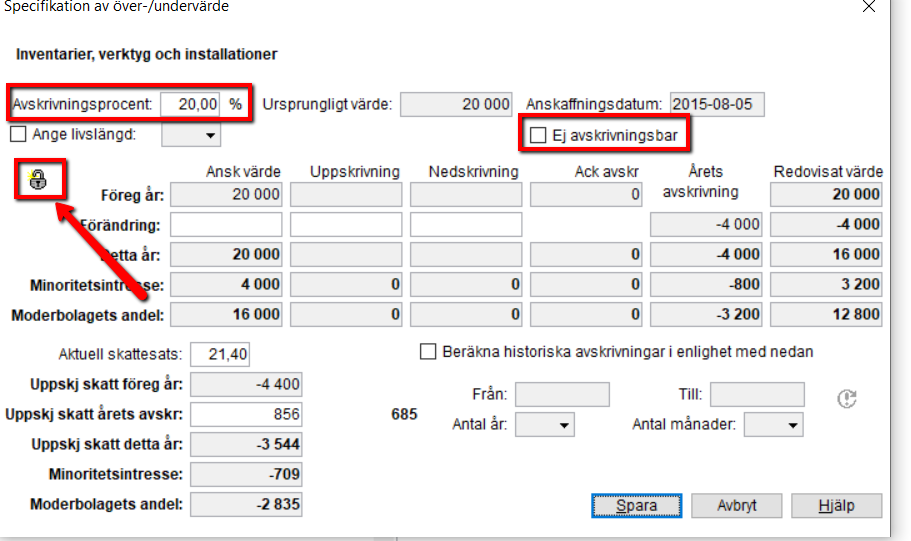
Task: Select Föreg år Ansk värde cell
Action: [226, 195]
